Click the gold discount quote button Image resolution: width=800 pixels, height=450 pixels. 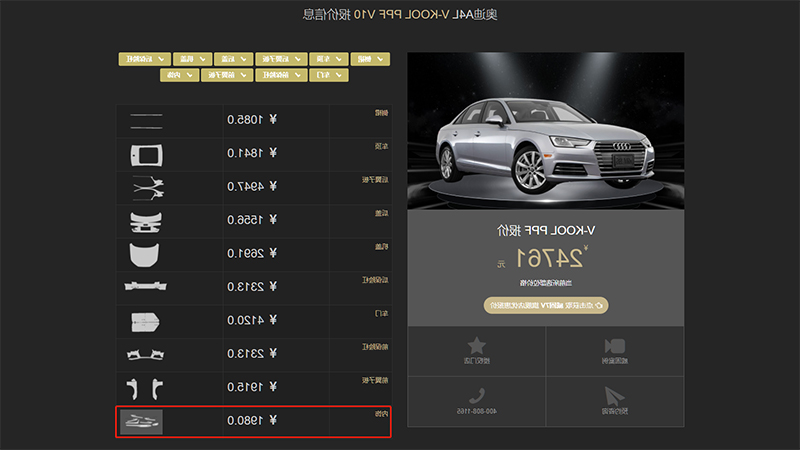(x=546, y=305)
